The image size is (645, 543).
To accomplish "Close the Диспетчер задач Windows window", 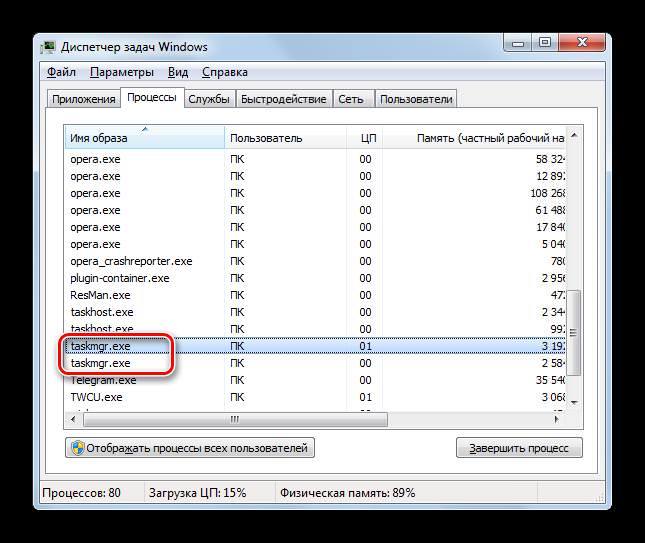I will pos(582,43).
